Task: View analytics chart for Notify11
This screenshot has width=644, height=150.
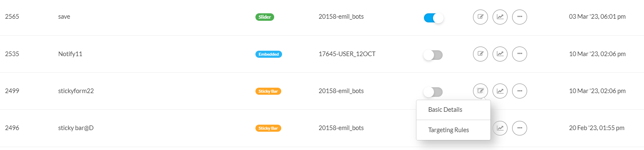Action: (500, 54)
